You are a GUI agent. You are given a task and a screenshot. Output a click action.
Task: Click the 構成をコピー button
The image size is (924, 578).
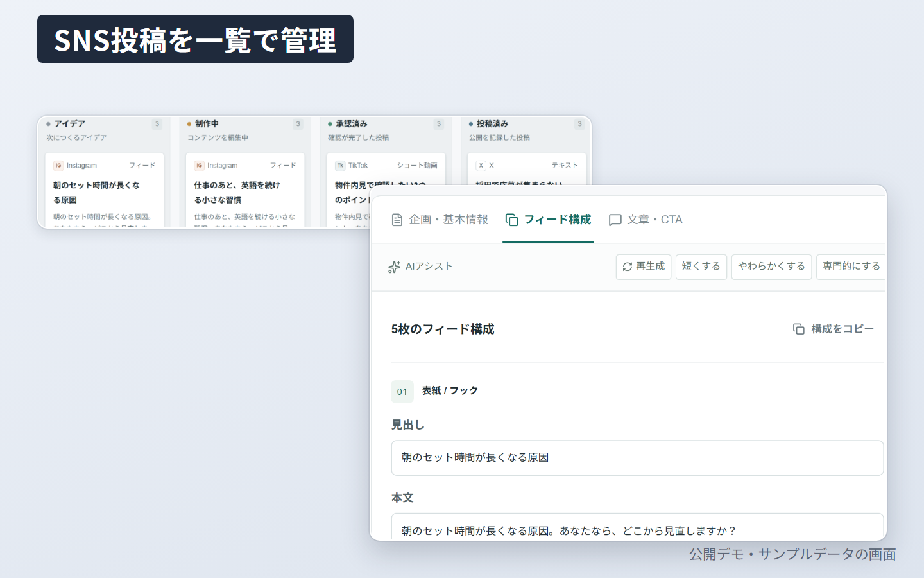pos(834,329)
